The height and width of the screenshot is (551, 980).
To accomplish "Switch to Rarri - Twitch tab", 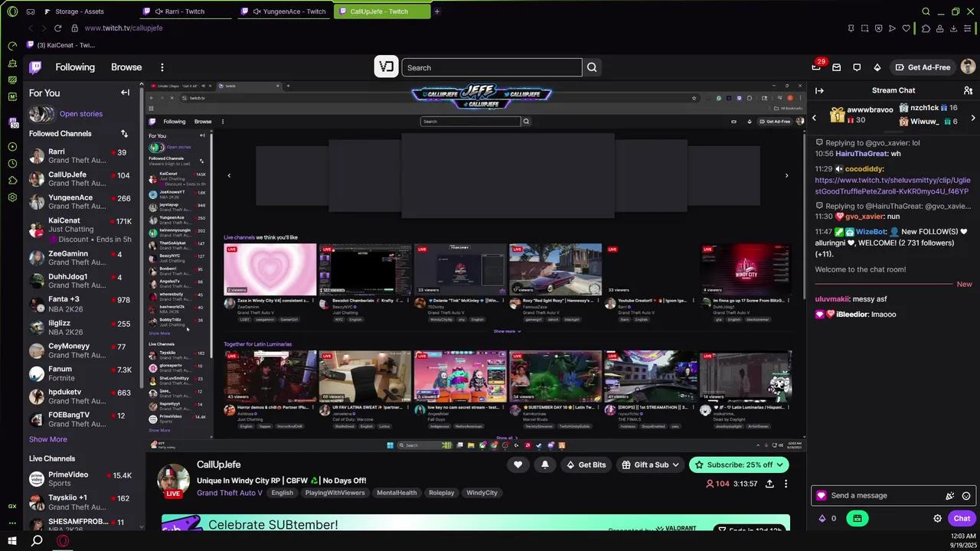I will (184, 11).
